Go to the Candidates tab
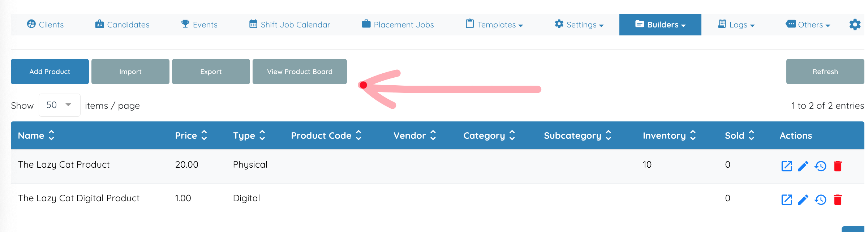Image resolution: width=868 pixels, height=232 pixels. (122, 25)
